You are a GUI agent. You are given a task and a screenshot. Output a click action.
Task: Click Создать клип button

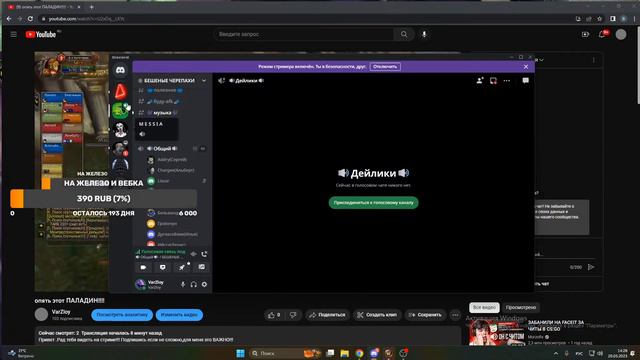(377, 315)
